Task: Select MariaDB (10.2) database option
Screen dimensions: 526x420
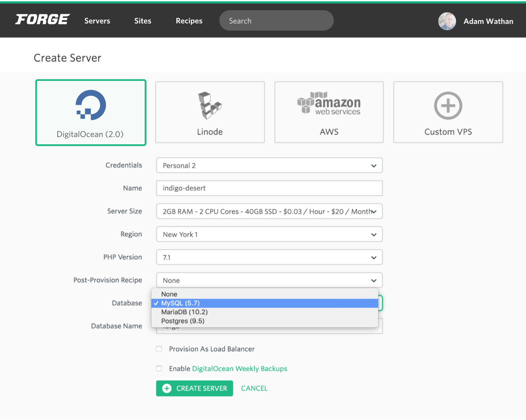Action: tap(265, 312)
